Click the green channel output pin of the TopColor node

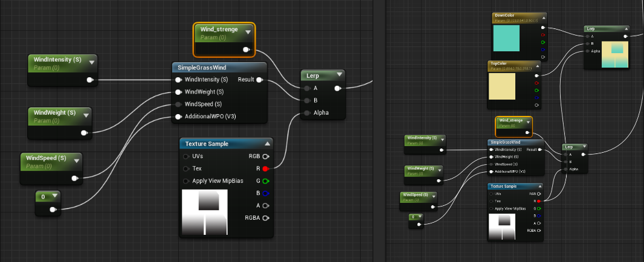click(x=537, y=91)
